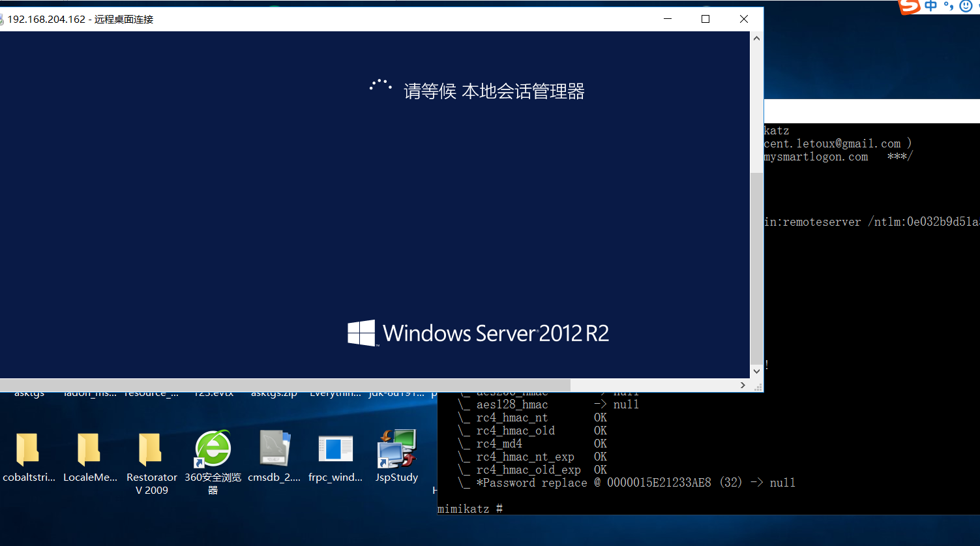Click the mysmartlogon.com text in terminal
The image size is (980, 546).
click(816, 157)
